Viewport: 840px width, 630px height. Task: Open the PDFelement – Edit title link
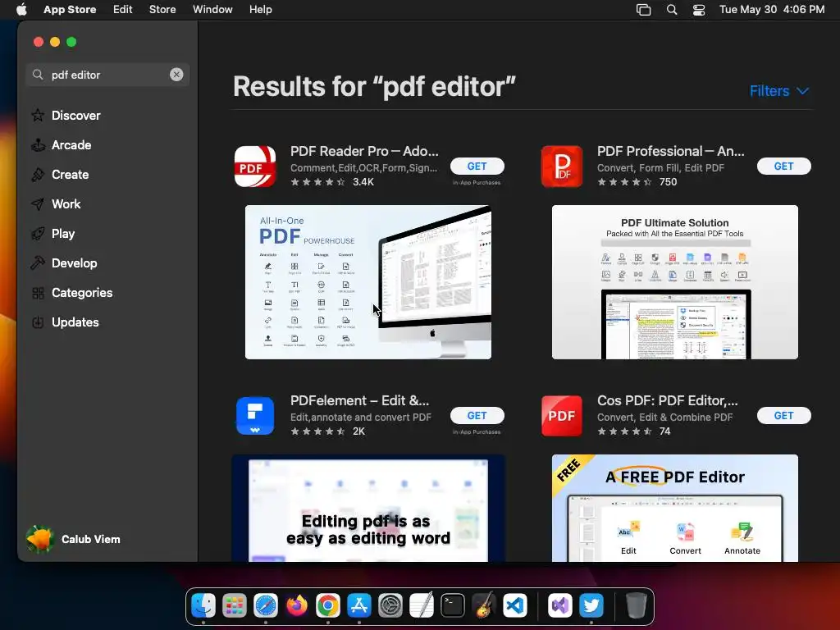[x=359, y=400]
